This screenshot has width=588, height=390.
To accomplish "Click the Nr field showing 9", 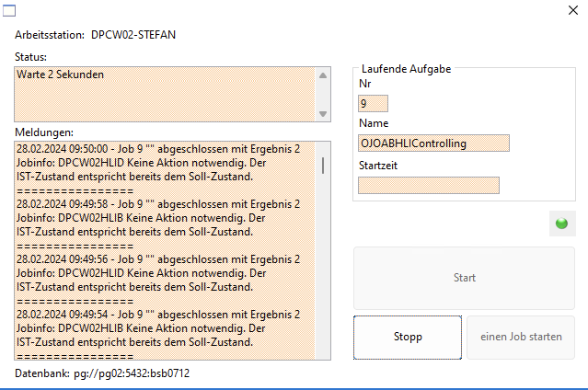I will (x=374, y=104).
